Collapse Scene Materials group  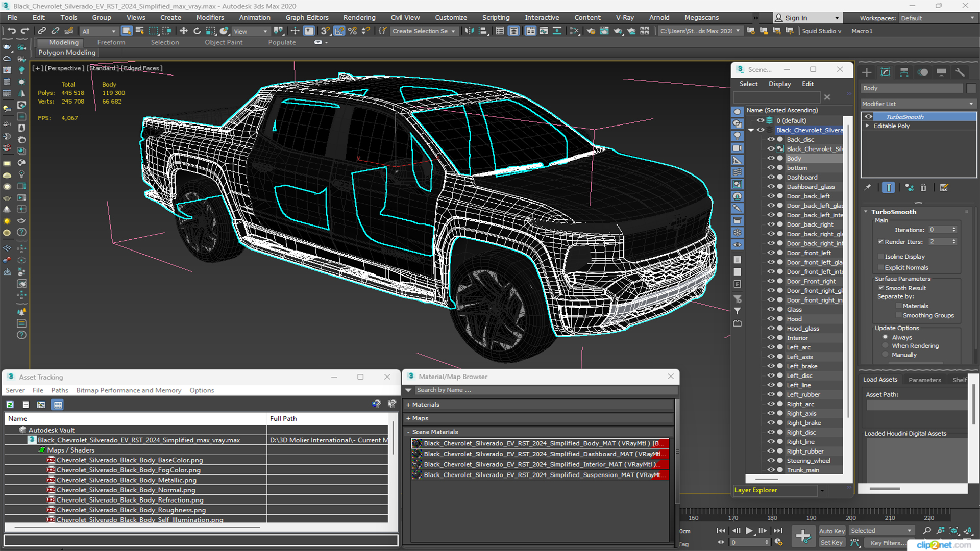[x=408, y=432]
